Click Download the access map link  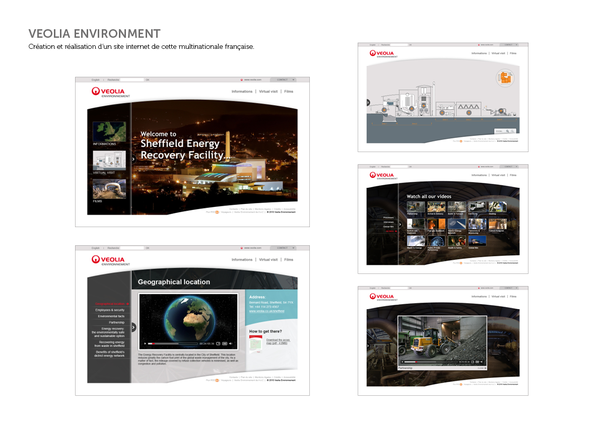(x=278, y=341)
